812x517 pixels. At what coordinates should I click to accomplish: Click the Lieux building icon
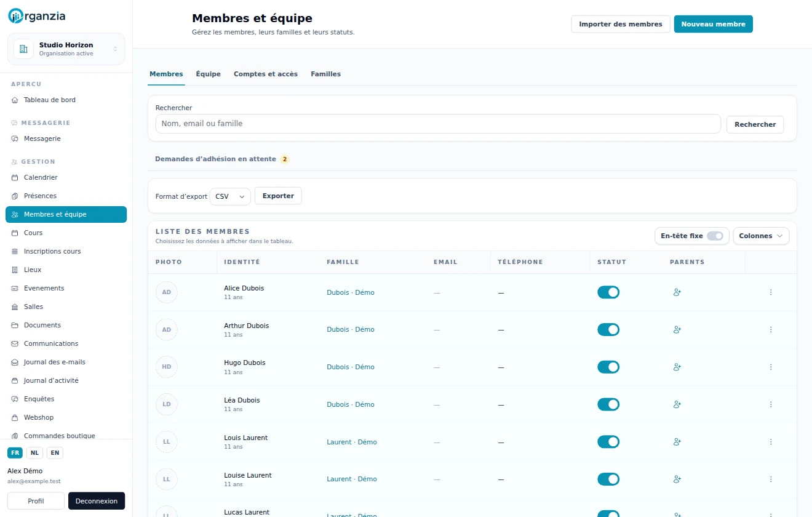15,270
